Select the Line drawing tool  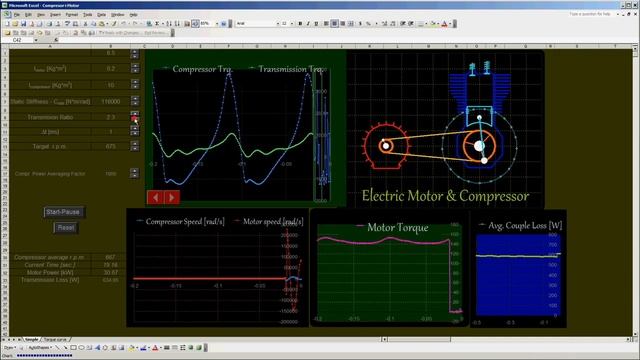[58, 347]
